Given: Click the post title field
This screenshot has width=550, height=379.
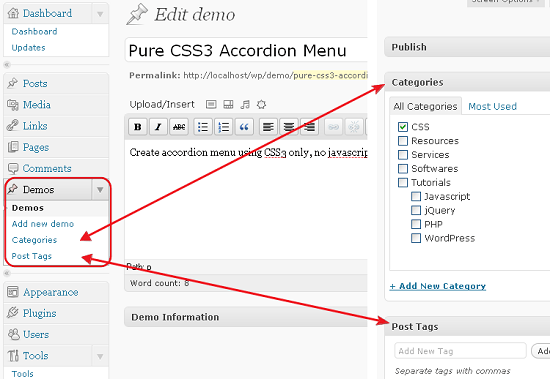Looking at the screenshot, I should (x=246, y=50).
